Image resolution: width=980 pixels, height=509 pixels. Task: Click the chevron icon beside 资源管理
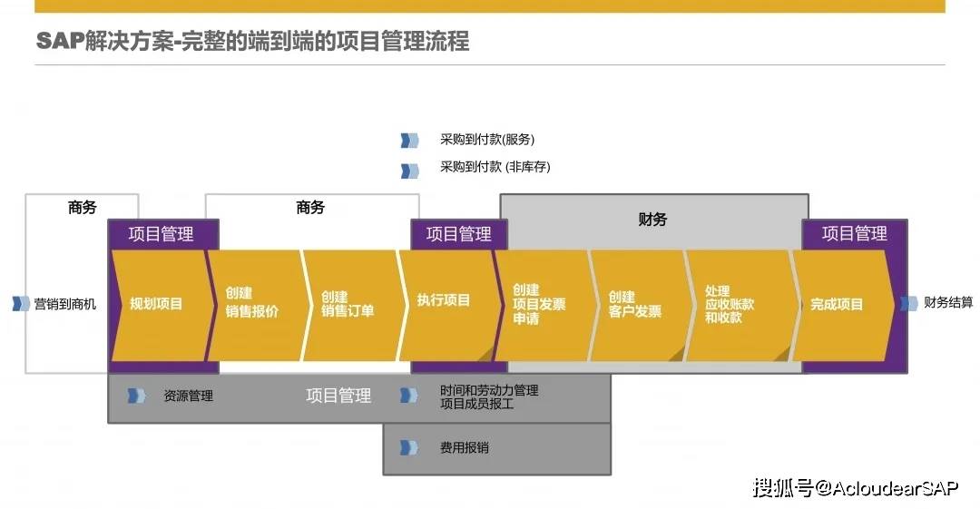tap(136, 396)
